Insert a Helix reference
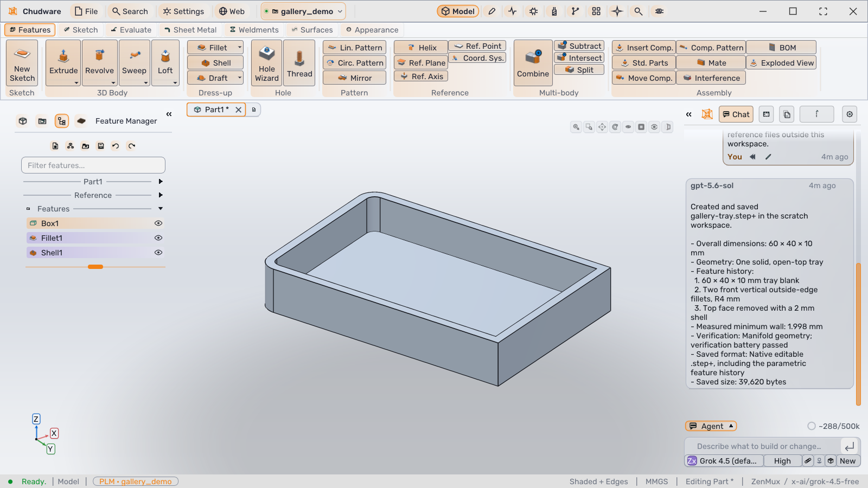Viewport: 868px width, 488px height. [x=421, y=48]
